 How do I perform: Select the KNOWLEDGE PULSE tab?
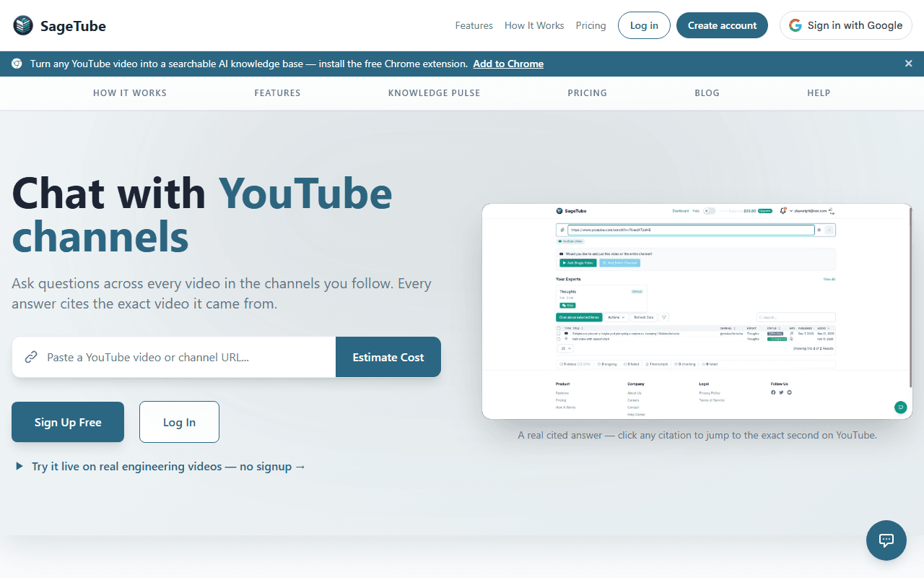pos(434,93)
